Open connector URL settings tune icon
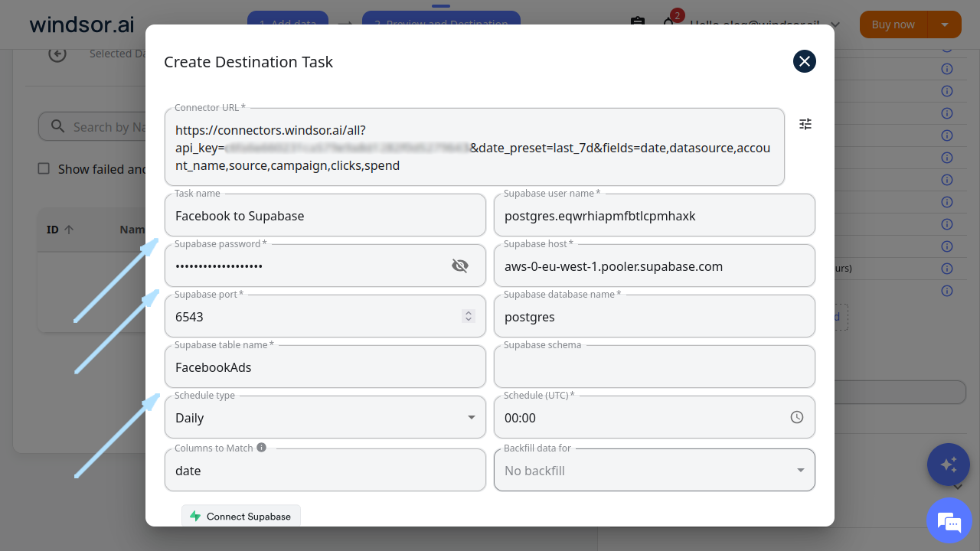 tap(805, 124)
